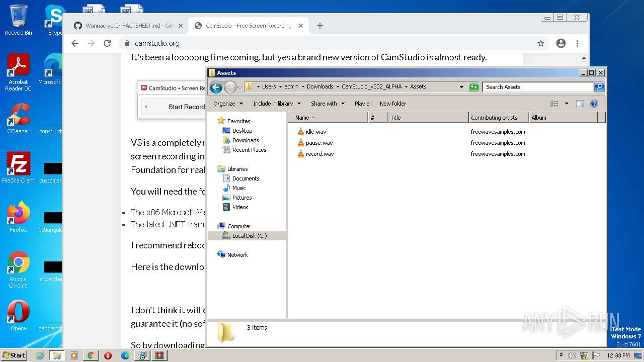The image size is (644, 362).
Task: Click the volume icon in system tray
Action: pos(572,355)
